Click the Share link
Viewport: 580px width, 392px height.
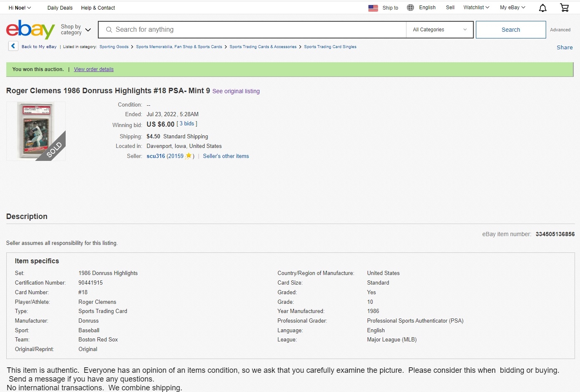[x=565, y=47]
